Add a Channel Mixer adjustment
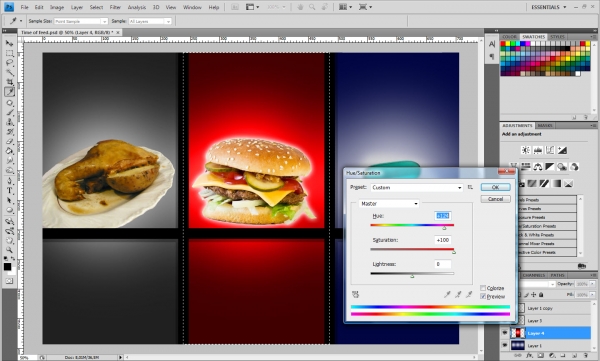This screenshot has height=361, width=600. (x=574, y=167)
